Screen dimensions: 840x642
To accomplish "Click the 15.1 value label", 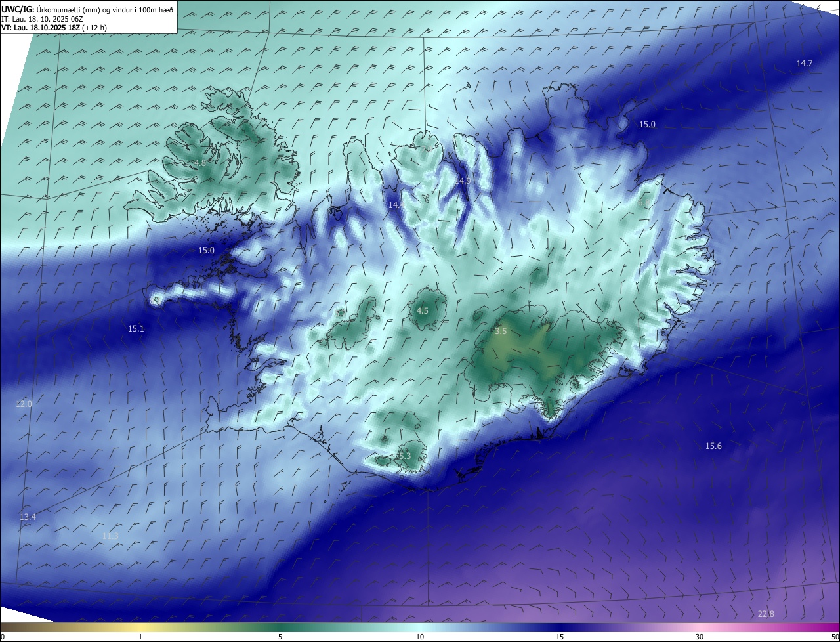I will coord(136,328).
